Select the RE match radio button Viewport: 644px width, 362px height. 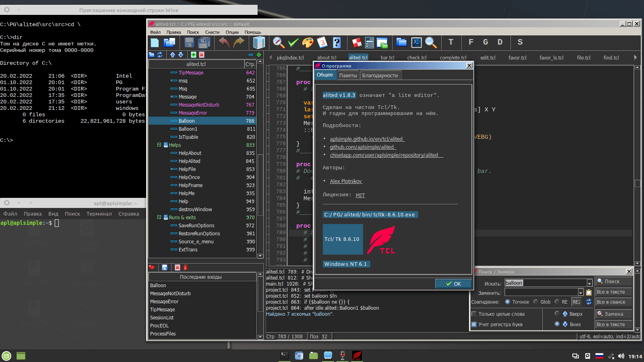[x=557, y=302]
